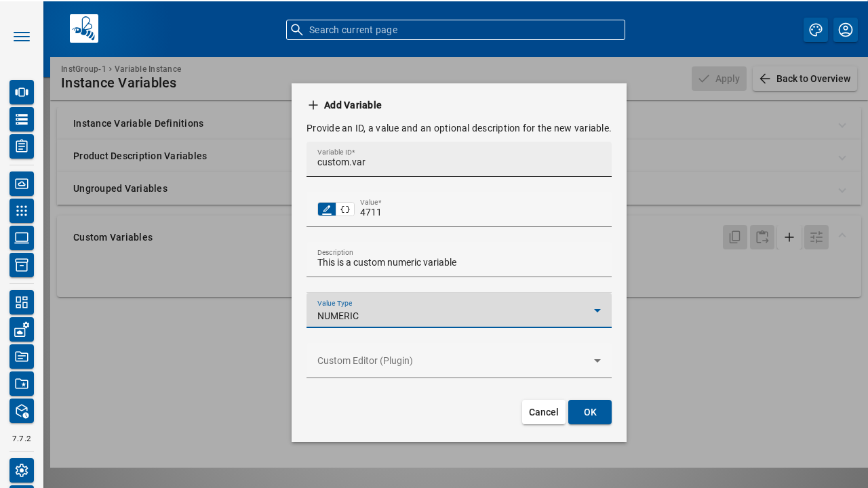Screen dimensions: 868x488
Task: Click the instance groups sidebar icon
Action: tap(22, 92)
